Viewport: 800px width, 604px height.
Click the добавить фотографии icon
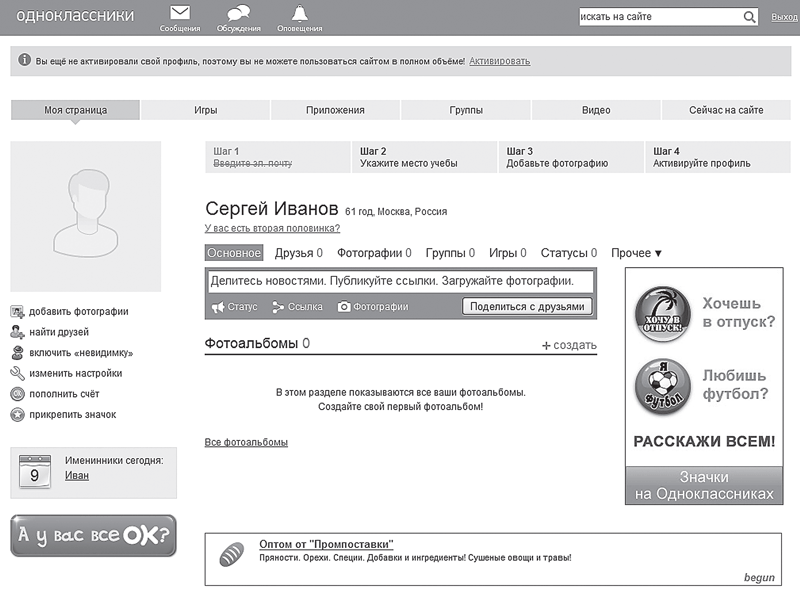tap(17, 311)
